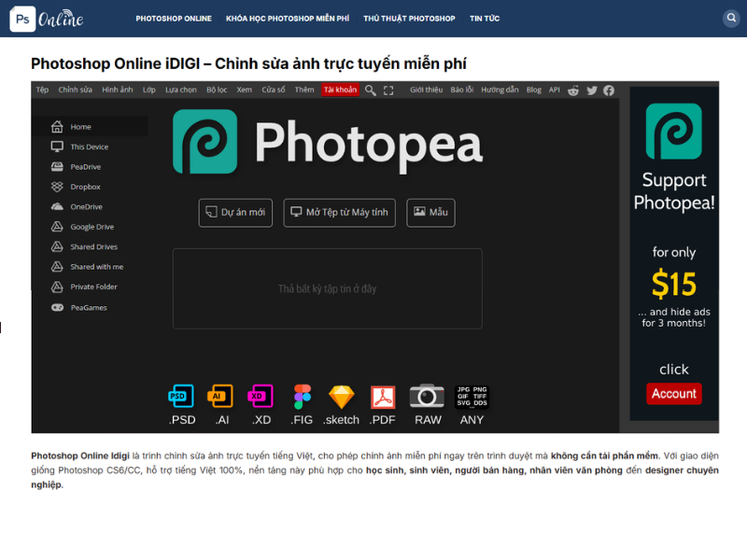The width and height of the screenshot is (747, 560).
Task: Go to PHOTOSHOP ONLINE nav item
Action: (174, 19)
